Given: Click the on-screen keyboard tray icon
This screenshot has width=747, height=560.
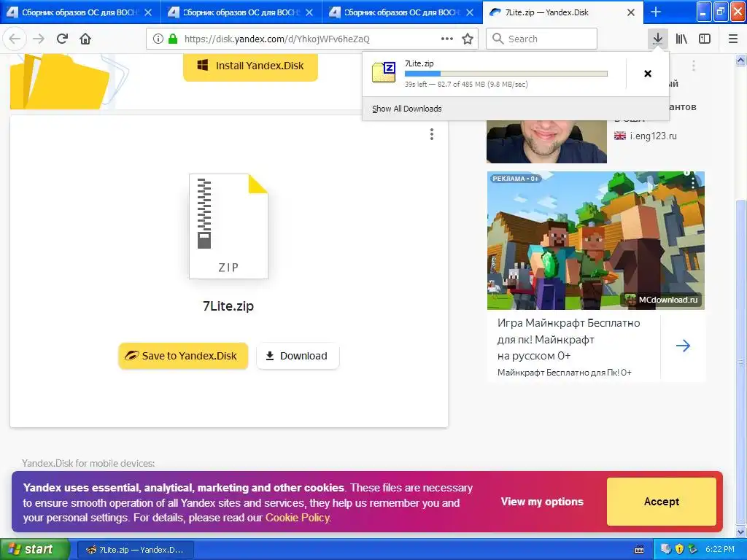Looking at the screenshot, I should click(639, 550).
